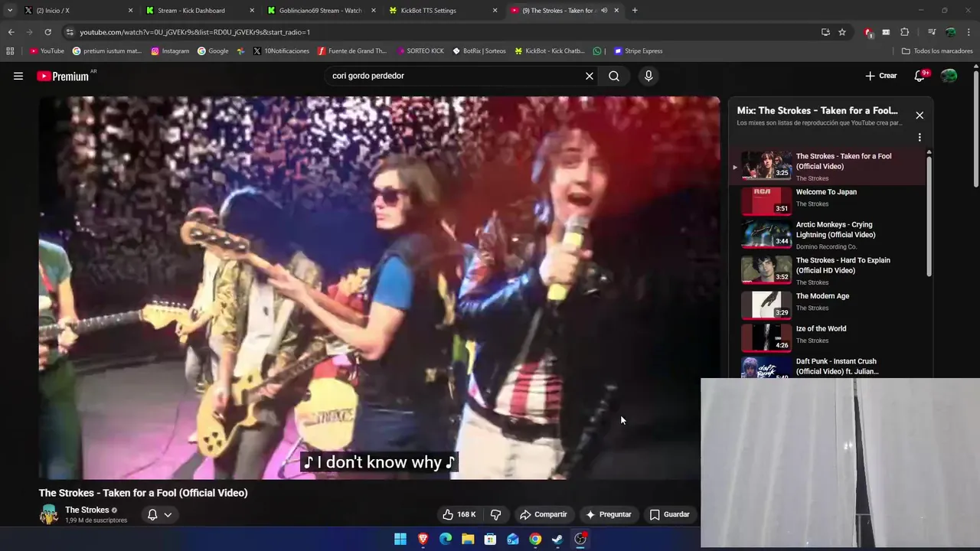This screenshot has width=980, height=551.
Task: Open YouTube notifications bell
Action: tap(920, 76)
